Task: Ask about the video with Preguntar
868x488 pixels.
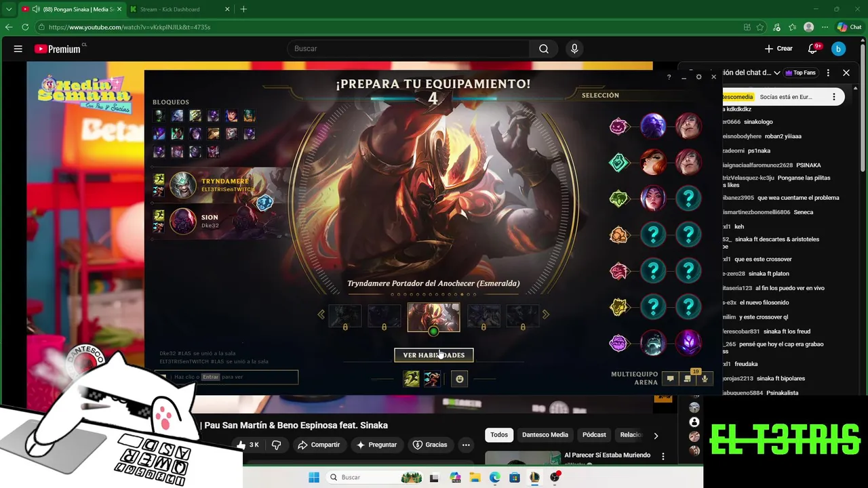Action: [376, 445]
